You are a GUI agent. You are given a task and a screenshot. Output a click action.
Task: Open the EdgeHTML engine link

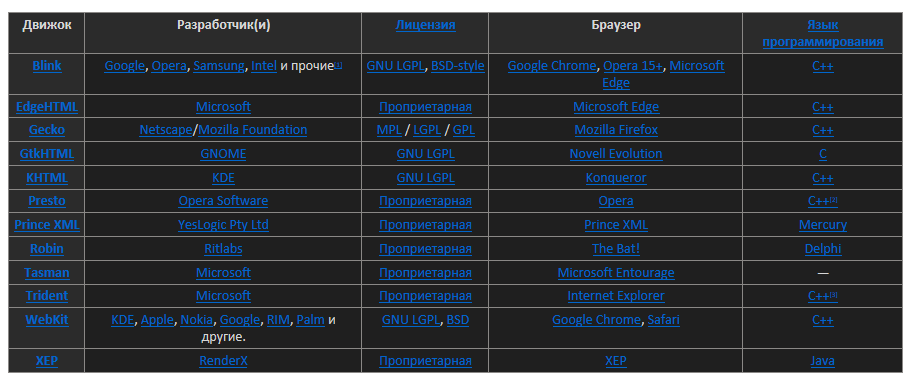[46, 107]
